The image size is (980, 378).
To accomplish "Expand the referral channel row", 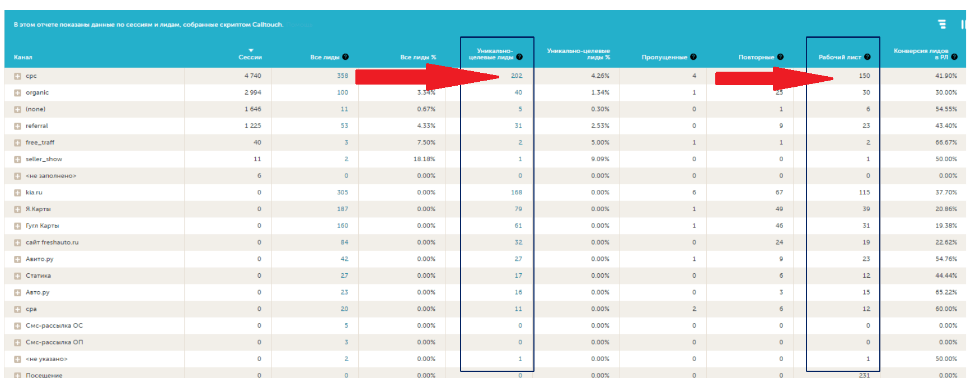I will pyautogui.click(x=17, y=126).
